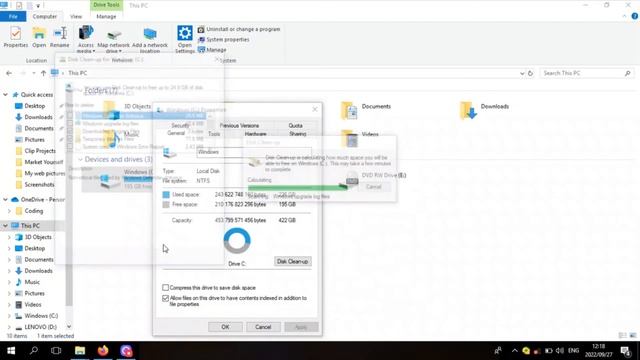Image resolution: width=640 pixels, height=360 pixels.
Task: Select the Rename ribbon icon
Action: 60,37
